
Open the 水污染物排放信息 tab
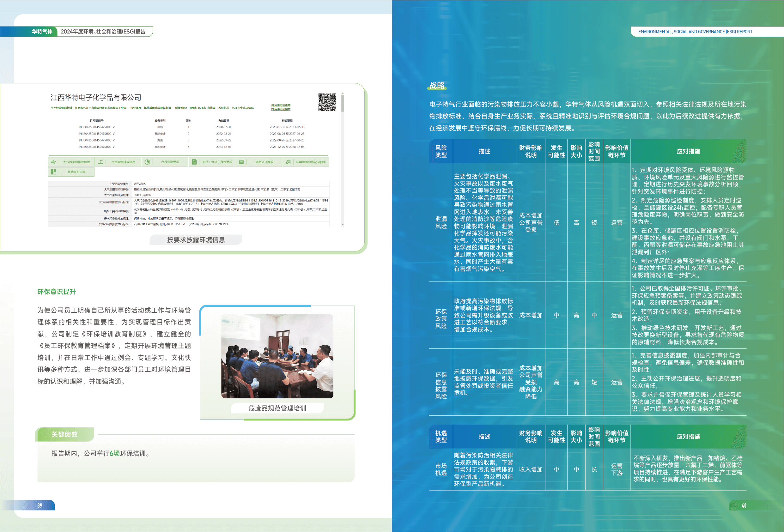(123, 162)
